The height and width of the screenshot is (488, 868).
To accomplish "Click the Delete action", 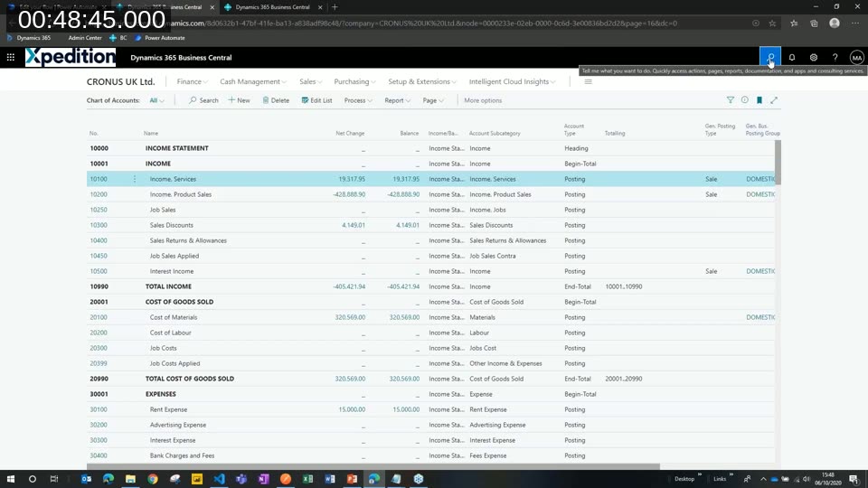I will coord(276,100).
